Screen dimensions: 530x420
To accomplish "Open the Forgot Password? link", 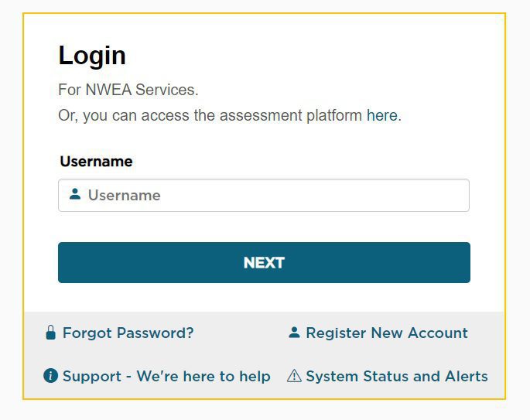I will (128, 333).
